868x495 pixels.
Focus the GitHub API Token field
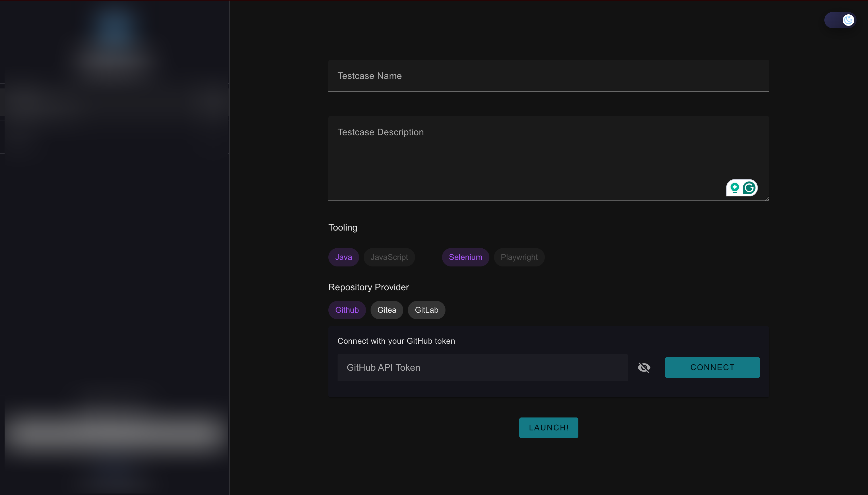[482, 368]
